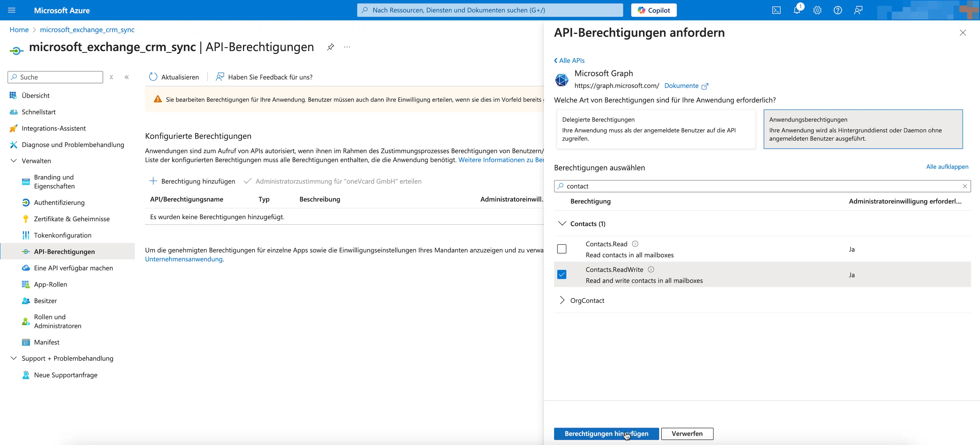
Task: Open the Übersicht sidebar item
Action: [x=35, y=95]
